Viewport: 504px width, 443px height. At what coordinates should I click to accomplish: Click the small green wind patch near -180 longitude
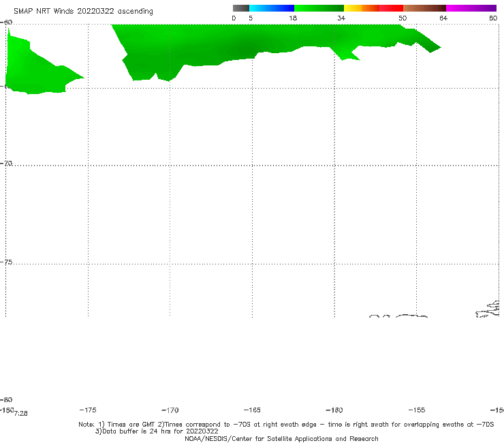point(35,71)
